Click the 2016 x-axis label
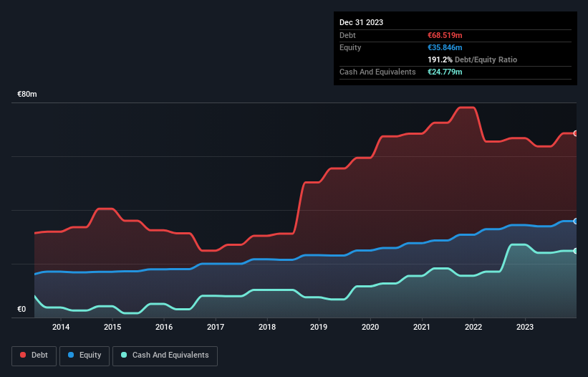Image resolution: width=588 pixels, height=377 pixels. [x=164, y=327]
